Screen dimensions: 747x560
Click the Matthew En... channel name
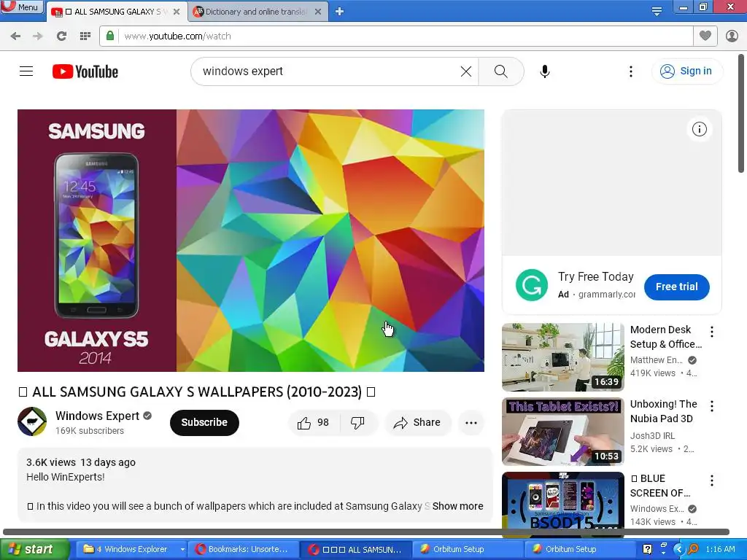point(656,360)
